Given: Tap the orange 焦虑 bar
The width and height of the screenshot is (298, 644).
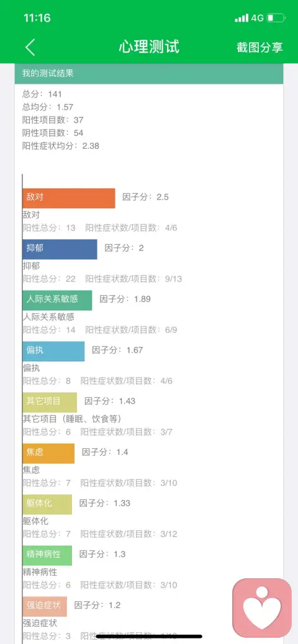Looking at the screenshot, I should 48,454.
